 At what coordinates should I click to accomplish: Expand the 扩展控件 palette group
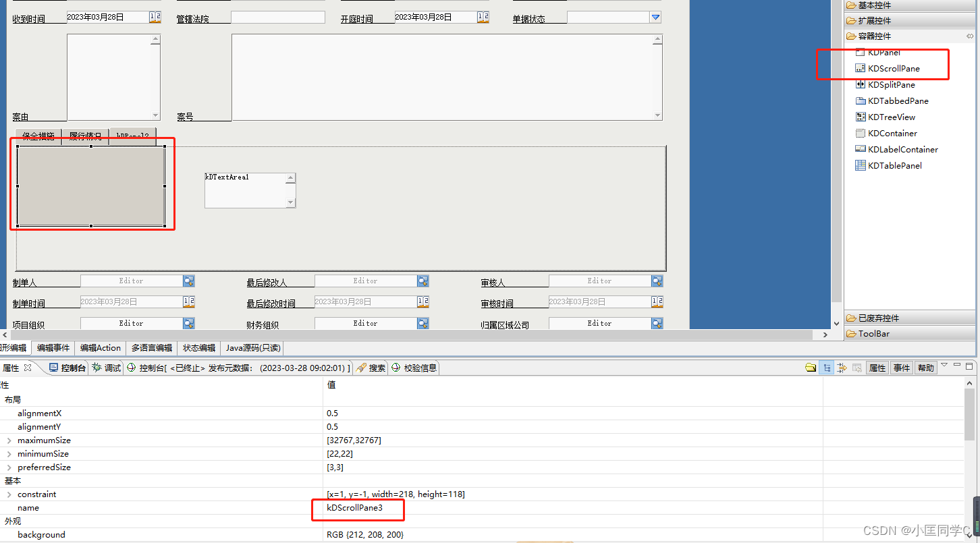[910, 20]
